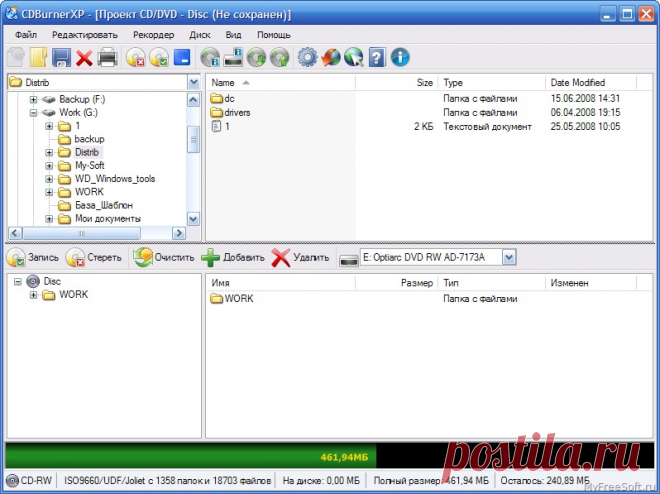Sort files by Date Modified column header
The width and height of the screenshot is (660, 494).
591,82
